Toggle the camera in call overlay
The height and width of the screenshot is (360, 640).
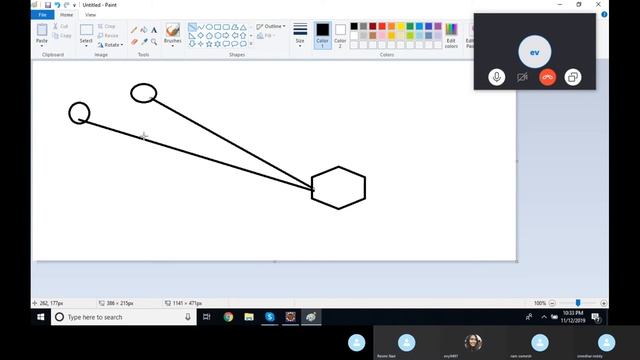(522, 77)
